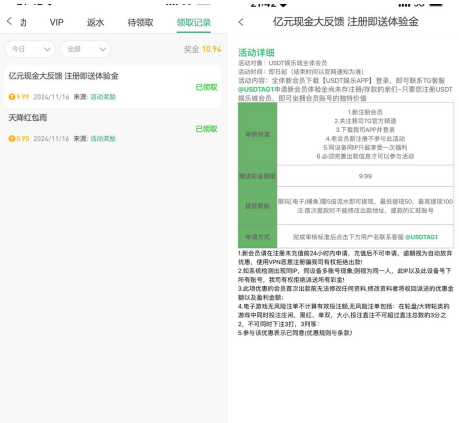Open the 全部 category filter dropdown

coord(85,49)
